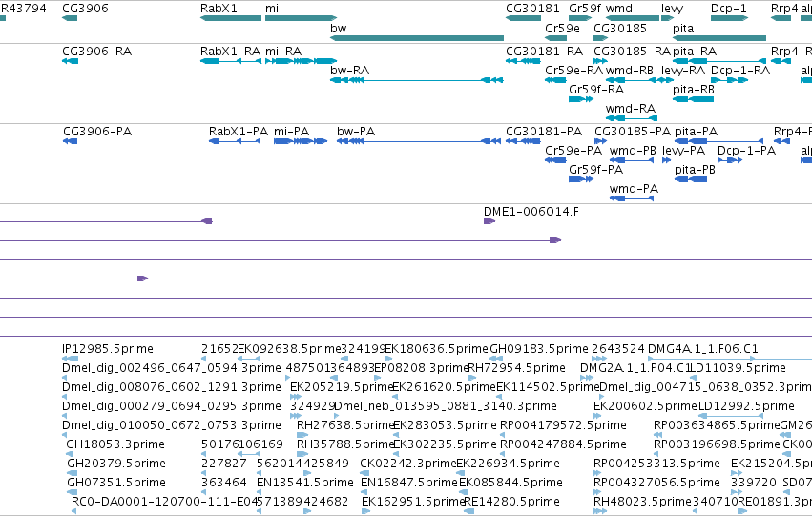Open the IP12985.5prime EST label
The image size is (812, 516).
[x=108, y=349]
